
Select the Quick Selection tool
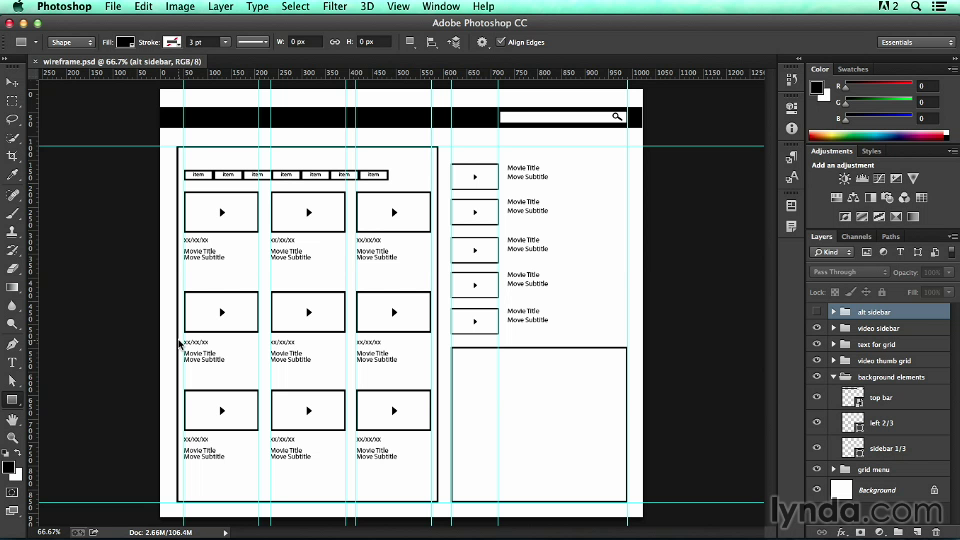tap(12, 138)
